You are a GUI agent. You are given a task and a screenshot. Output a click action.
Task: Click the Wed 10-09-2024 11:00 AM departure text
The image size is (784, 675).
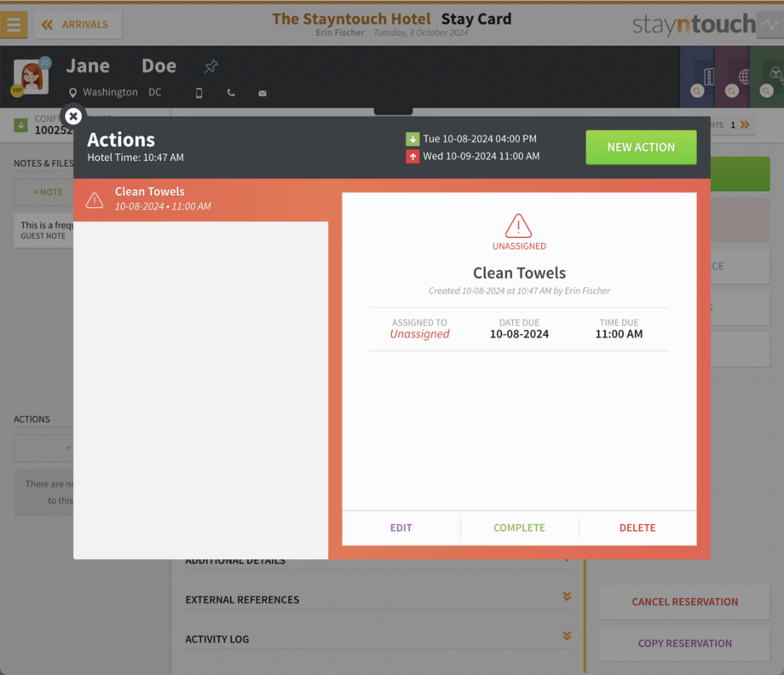point(481,157)
